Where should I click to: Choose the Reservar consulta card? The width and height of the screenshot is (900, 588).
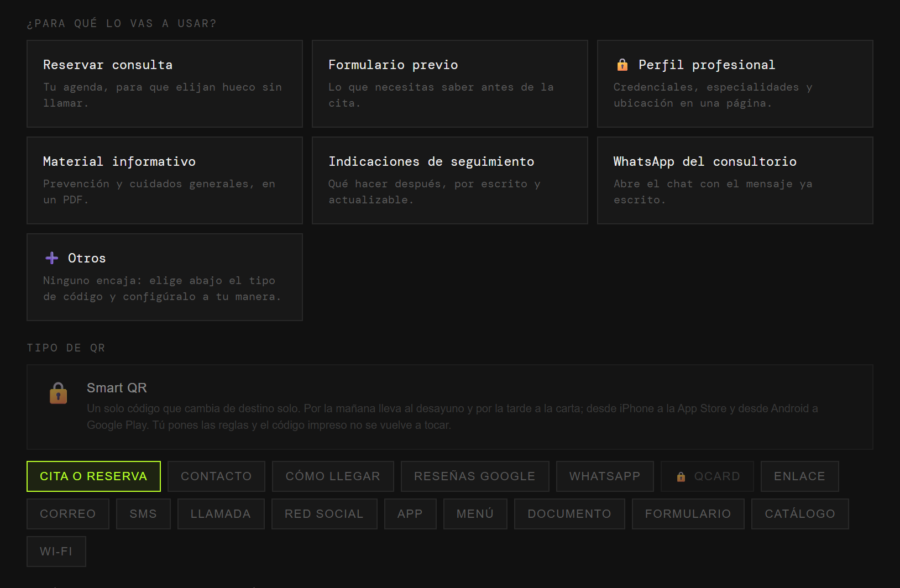pyautogui.click(x=165, y=83)
